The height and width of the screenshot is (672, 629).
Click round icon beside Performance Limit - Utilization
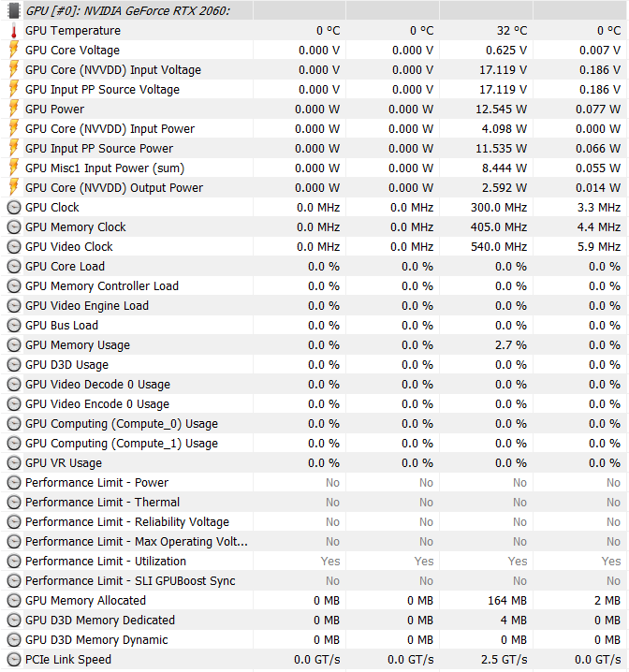pos(14,562)
